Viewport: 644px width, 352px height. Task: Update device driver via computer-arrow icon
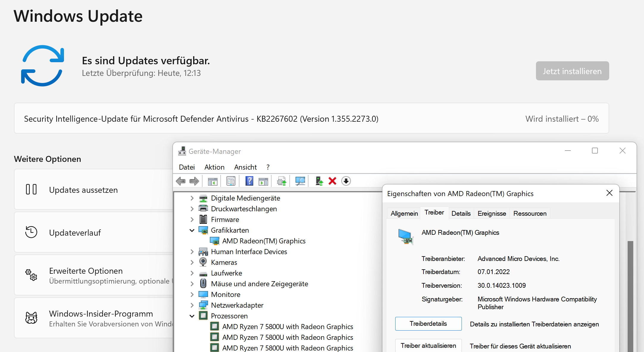[x=319, y=181]
